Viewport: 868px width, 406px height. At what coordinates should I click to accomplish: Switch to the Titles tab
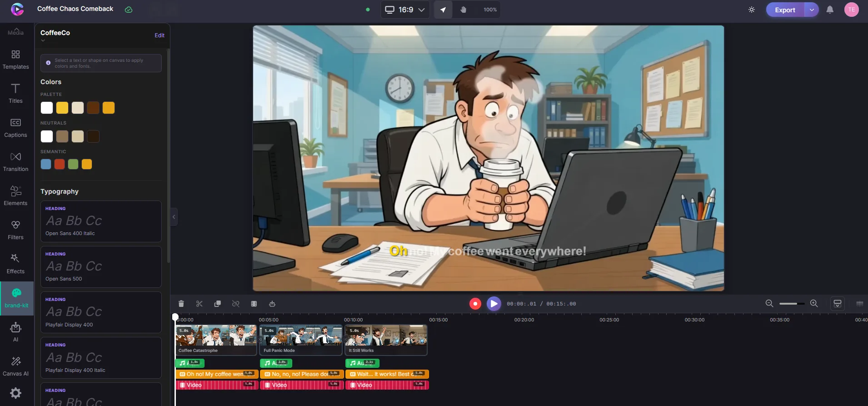point(15,94)
